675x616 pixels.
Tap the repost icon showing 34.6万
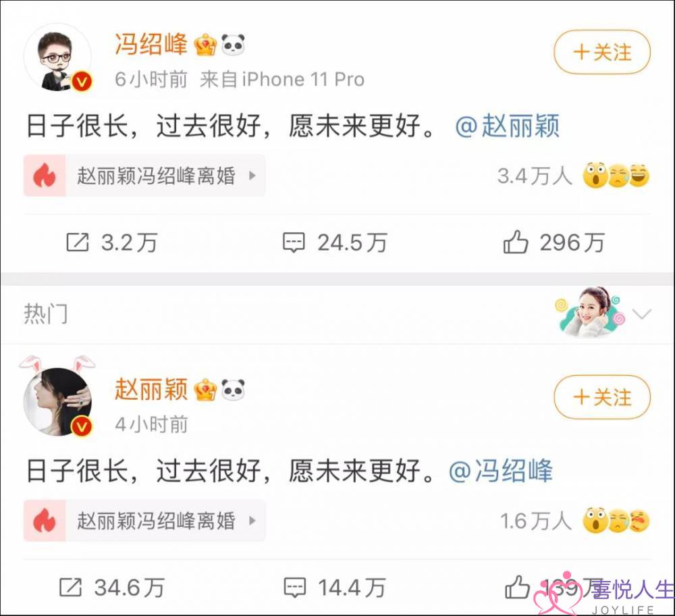[70, 588]
